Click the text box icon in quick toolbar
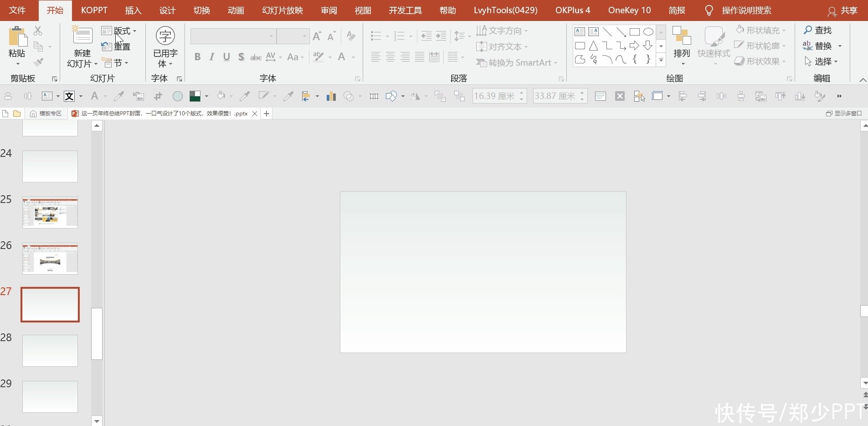The image size is (868, 426). (x=47, y=96)
